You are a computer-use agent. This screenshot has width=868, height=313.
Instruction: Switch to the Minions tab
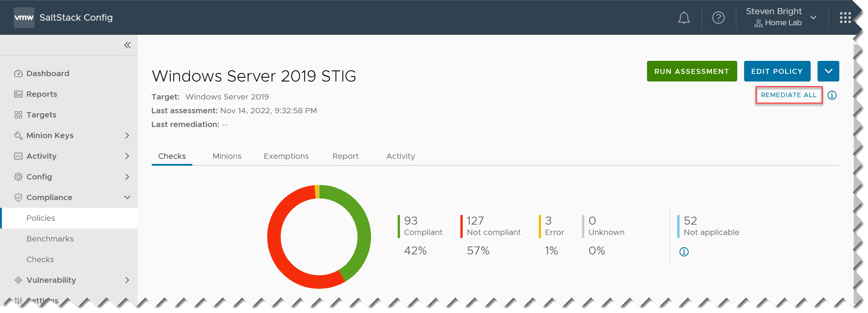[x=227, y=156]
